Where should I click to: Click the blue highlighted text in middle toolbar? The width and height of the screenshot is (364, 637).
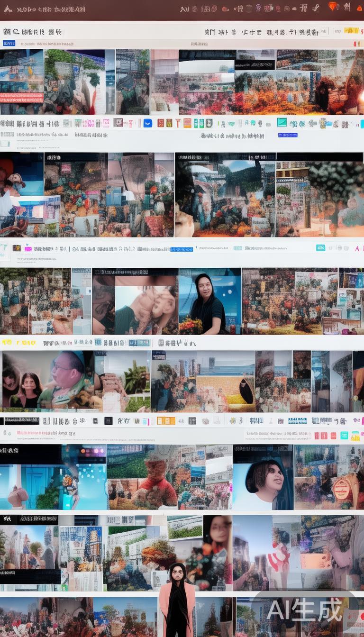coord(182,249)
